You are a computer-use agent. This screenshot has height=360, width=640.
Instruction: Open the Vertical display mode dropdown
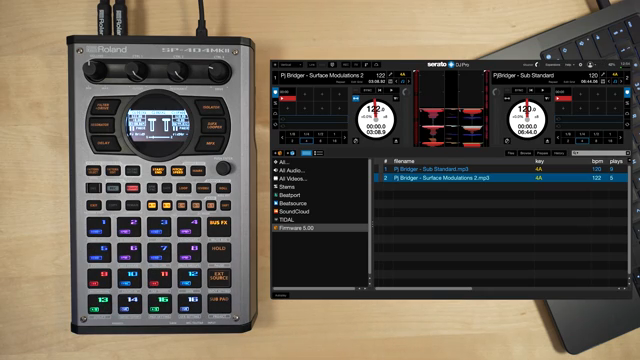click(291, 64)
